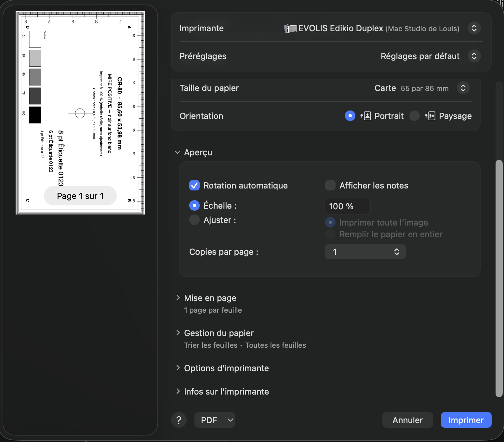The height and width of the screenshot is (442, 504).
Task: Click the Imprimer button
Action: pyautogui.click(x=466, y=420)
